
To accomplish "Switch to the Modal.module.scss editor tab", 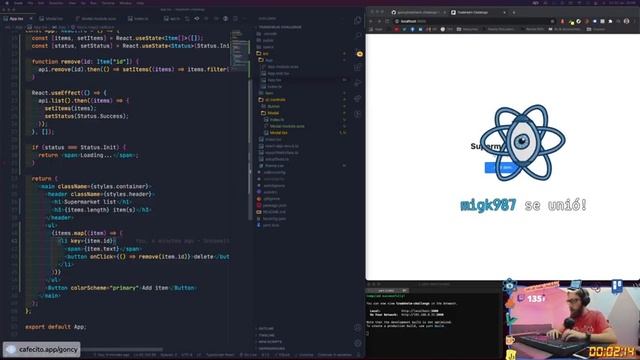I will 96,18.
